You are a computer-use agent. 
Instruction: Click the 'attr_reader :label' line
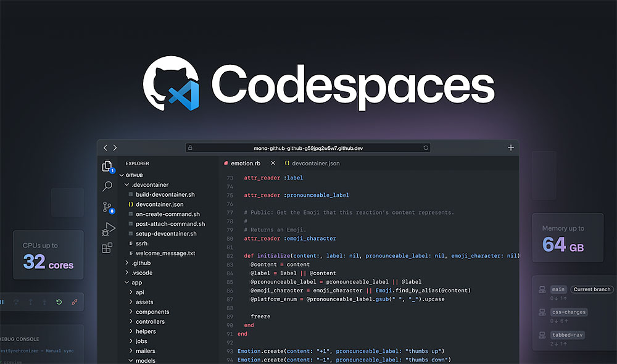coord(273,178)
